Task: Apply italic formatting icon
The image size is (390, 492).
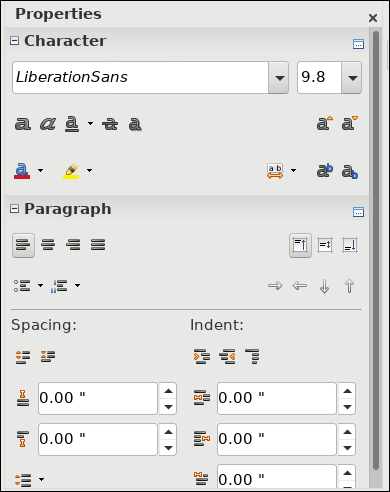Action: [x=48, y=124]
